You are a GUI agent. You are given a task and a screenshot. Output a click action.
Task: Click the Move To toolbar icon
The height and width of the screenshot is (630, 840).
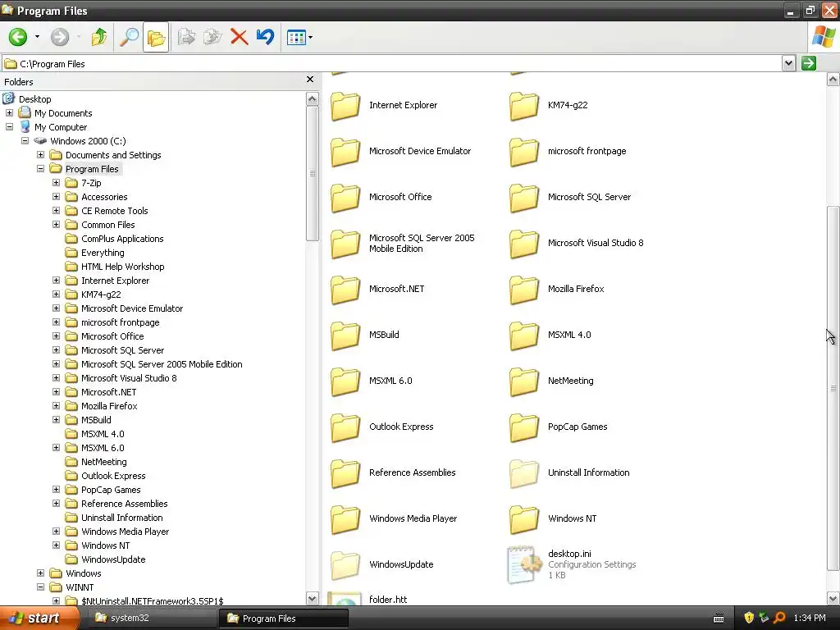186,37
